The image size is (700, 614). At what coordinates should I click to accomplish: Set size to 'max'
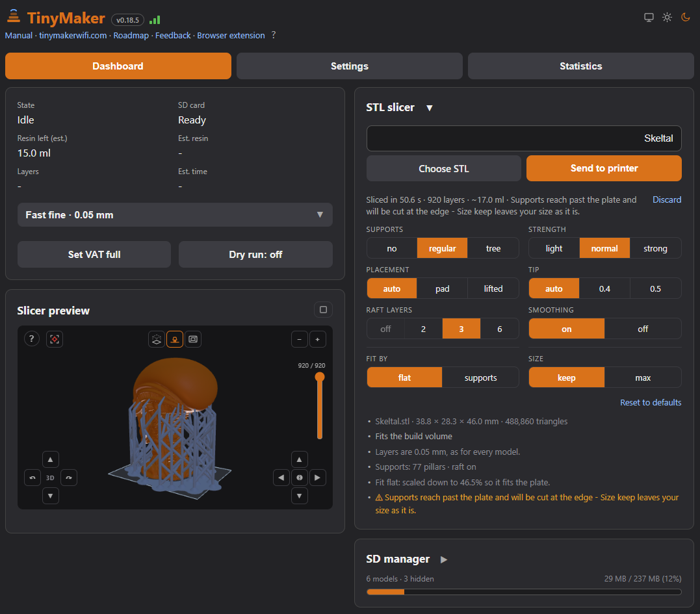(x=643, y=377)
